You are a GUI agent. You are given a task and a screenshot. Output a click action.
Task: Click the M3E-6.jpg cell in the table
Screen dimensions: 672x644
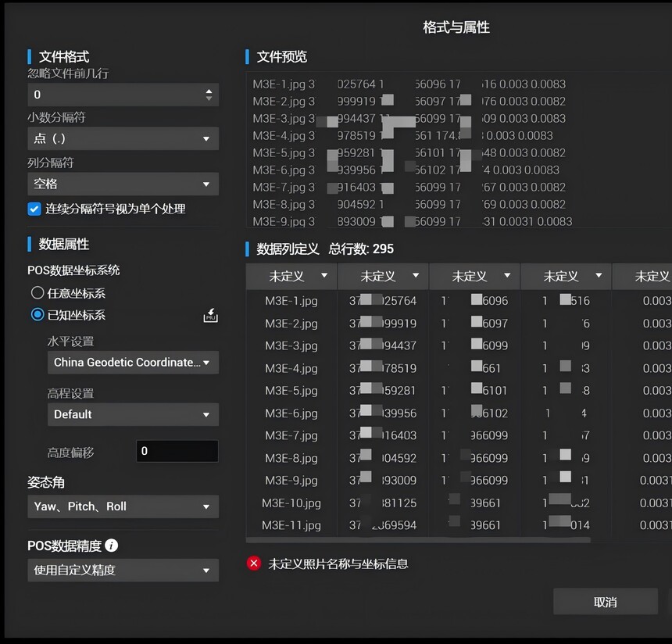(x=291, y=413)
